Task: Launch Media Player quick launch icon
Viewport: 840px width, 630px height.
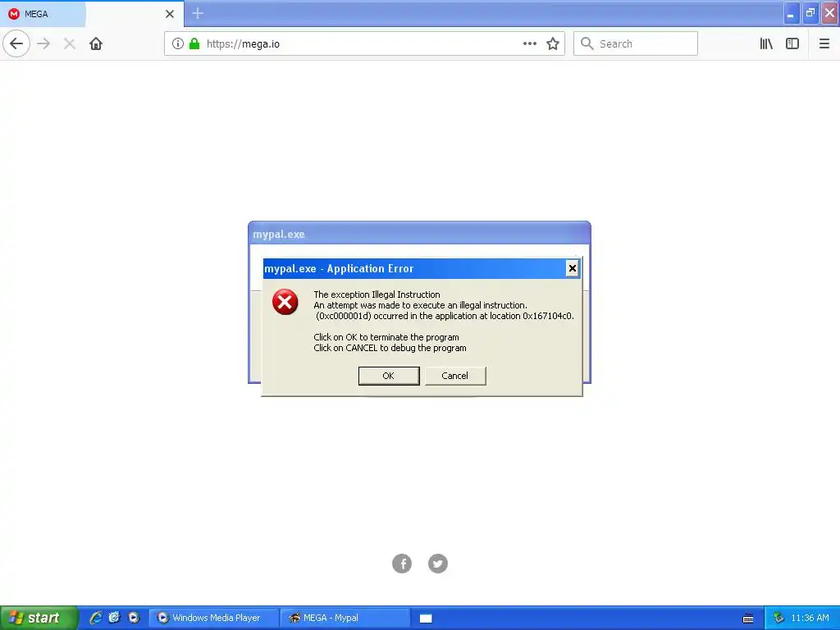Action: coord(134,618)
